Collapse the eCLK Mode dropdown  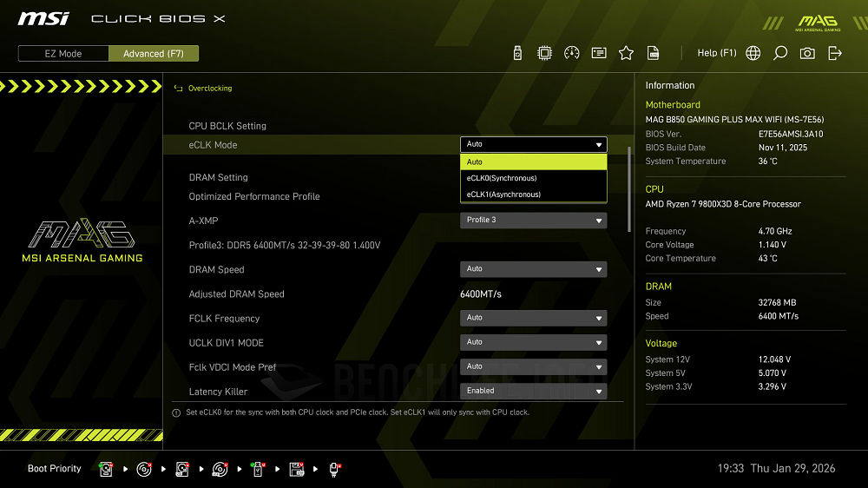[x=534, y=144]
